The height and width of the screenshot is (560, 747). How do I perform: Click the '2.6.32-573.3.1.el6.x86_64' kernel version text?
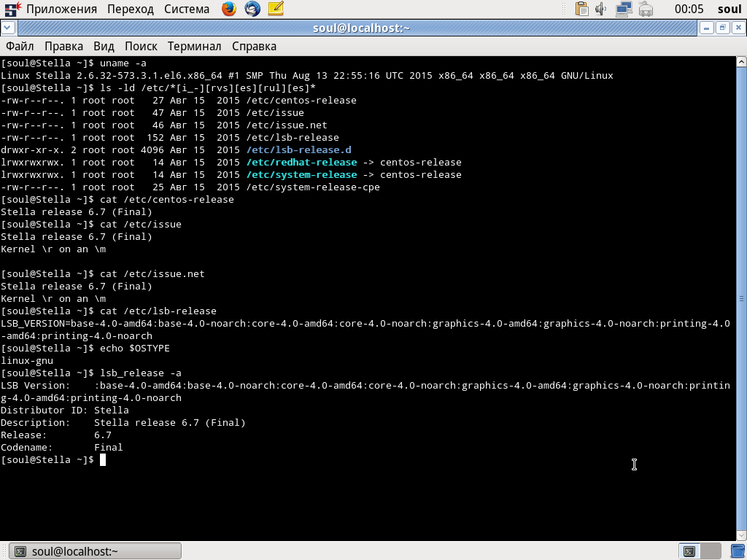pyautogui.click(x=150, y=76)
